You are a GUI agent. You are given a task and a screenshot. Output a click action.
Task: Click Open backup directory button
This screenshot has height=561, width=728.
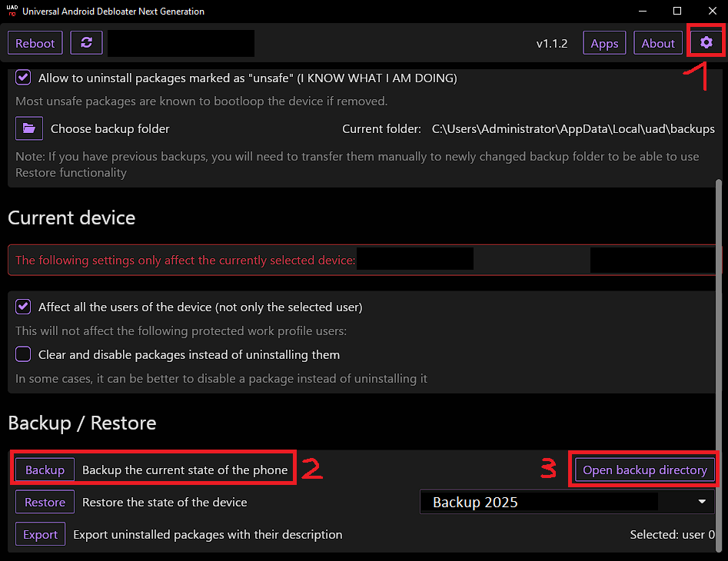pos(644,470)
